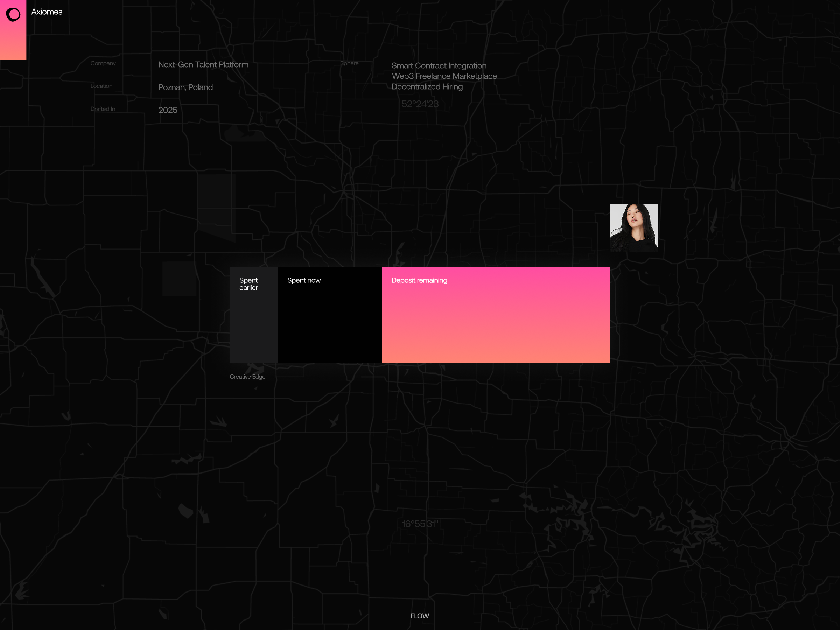Click the 2025 drafted year
This screenshot has height=630, width=840.
click(x=167, y=111)
